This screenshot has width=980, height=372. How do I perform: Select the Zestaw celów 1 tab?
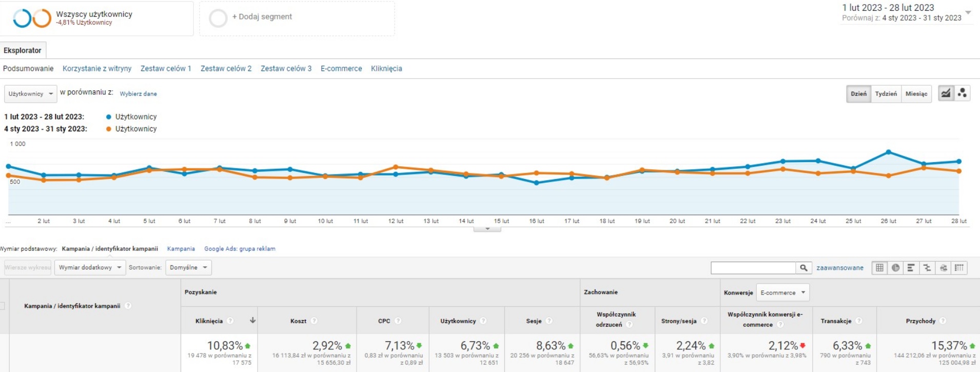[x=166, y=68]
